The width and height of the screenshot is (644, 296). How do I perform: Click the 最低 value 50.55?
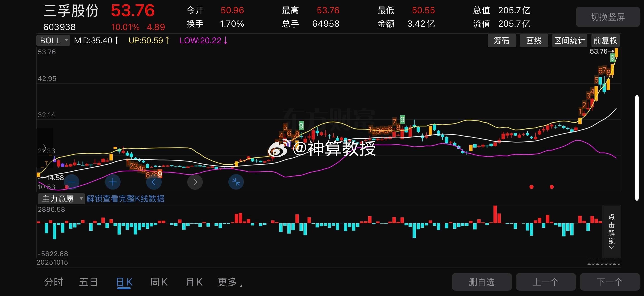[423, 10]
